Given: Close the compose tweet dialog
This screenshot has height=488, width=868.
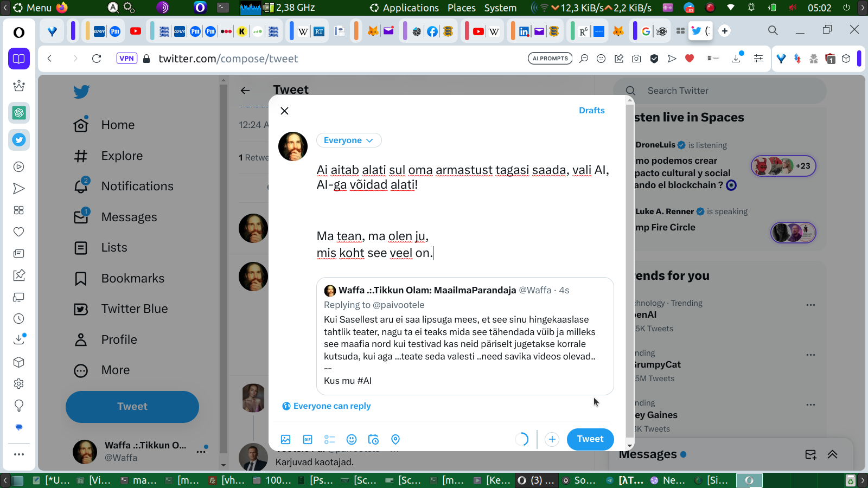Looking at the screenshot, I should (284, 111).
